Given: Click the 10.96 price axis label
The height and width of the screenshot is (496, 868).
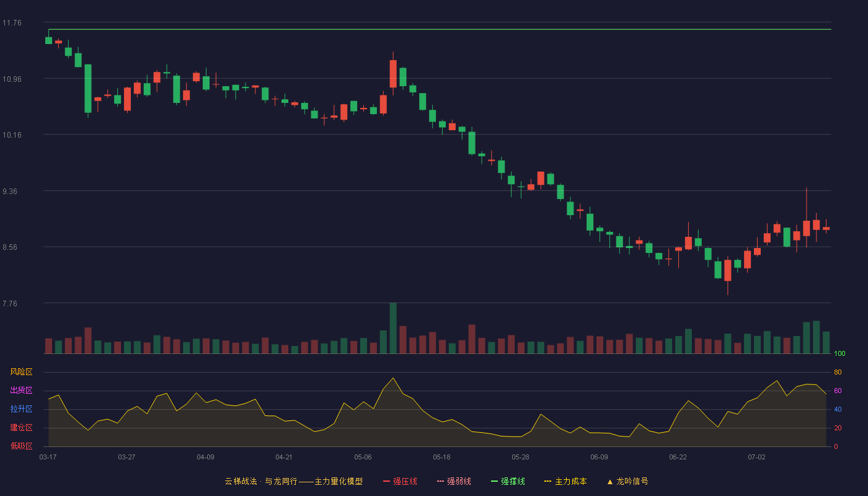Looking at the screenshot, I should (x=12, y=79).
